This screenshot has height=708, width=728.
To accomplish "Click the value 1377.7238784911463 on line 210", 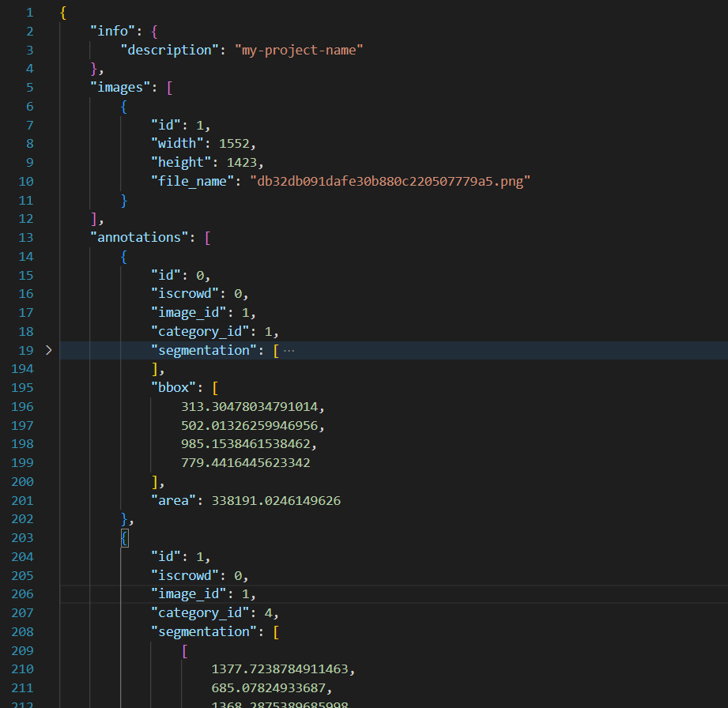I will click(x=280, y=669).
